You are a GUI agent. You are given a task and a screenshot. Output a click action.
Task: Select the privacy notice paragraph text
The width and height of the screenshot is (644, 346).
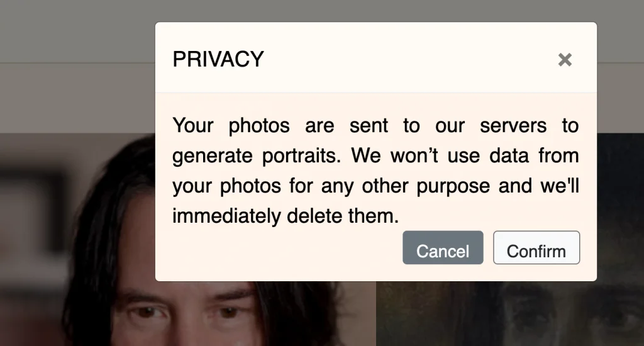pos(375,170)
